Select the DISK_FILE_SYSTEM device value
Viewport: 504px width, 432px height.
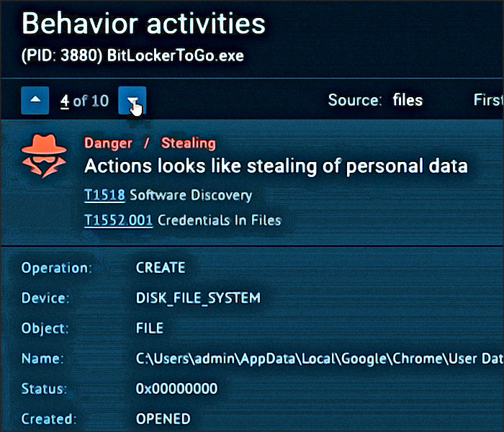[x=198, y=298]
